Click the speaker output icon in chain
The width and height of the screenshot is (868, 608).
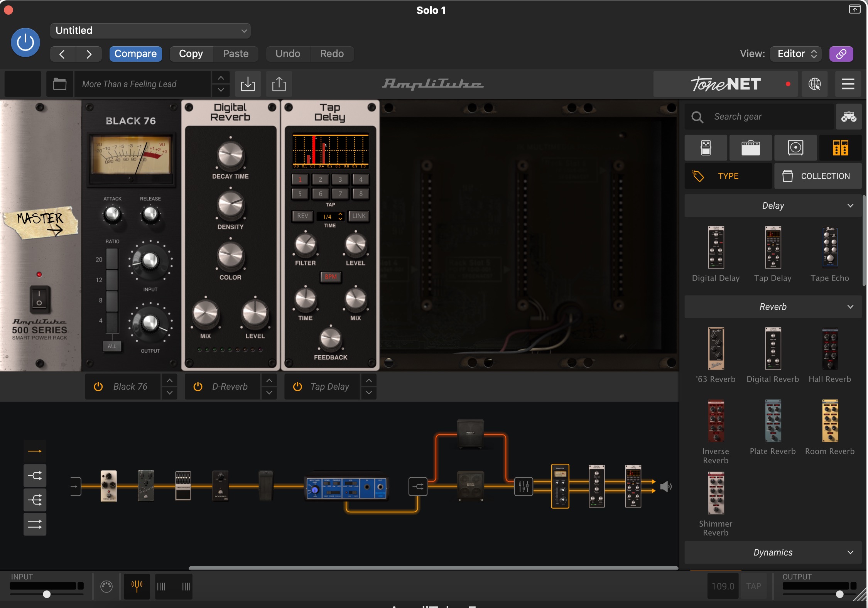click(x=666, y=487)
